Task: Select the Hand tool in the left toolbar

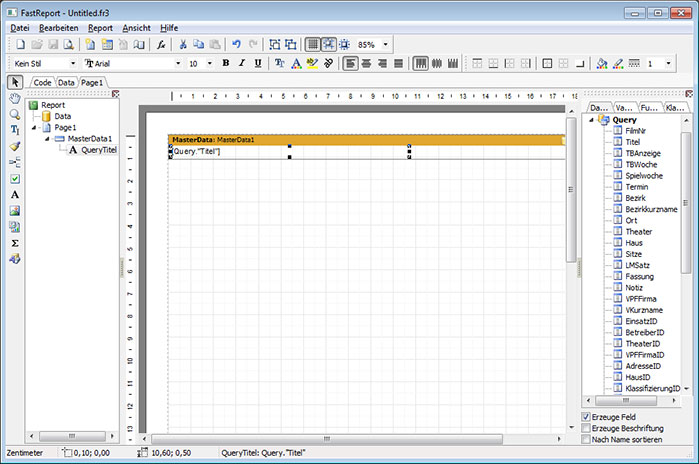Action: [x=15, y=99]
